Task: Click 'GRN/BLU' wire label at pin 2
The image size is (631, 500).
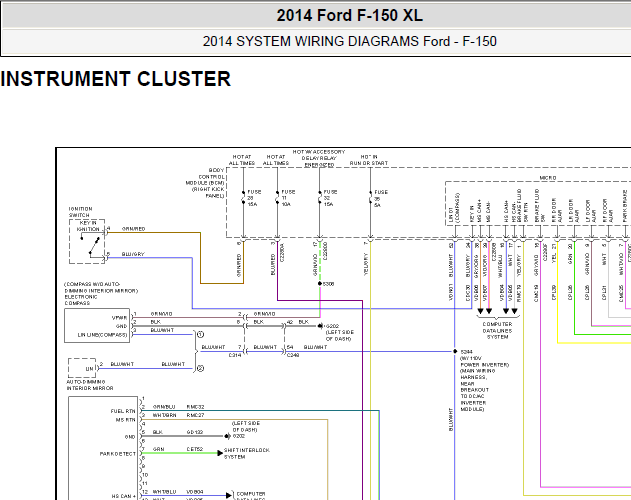Action: pyautogui.click(x=164, y=407)
